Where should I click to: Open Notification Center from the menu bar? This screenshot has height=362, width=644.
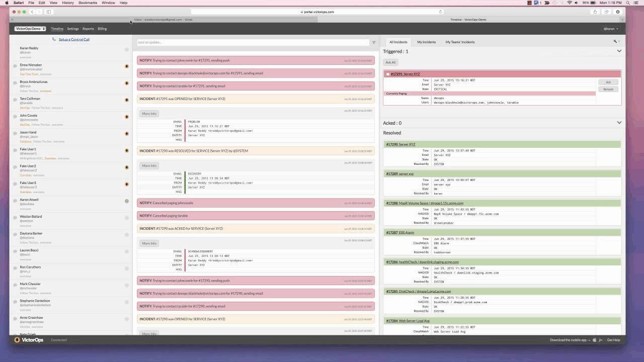click(637, 3)
